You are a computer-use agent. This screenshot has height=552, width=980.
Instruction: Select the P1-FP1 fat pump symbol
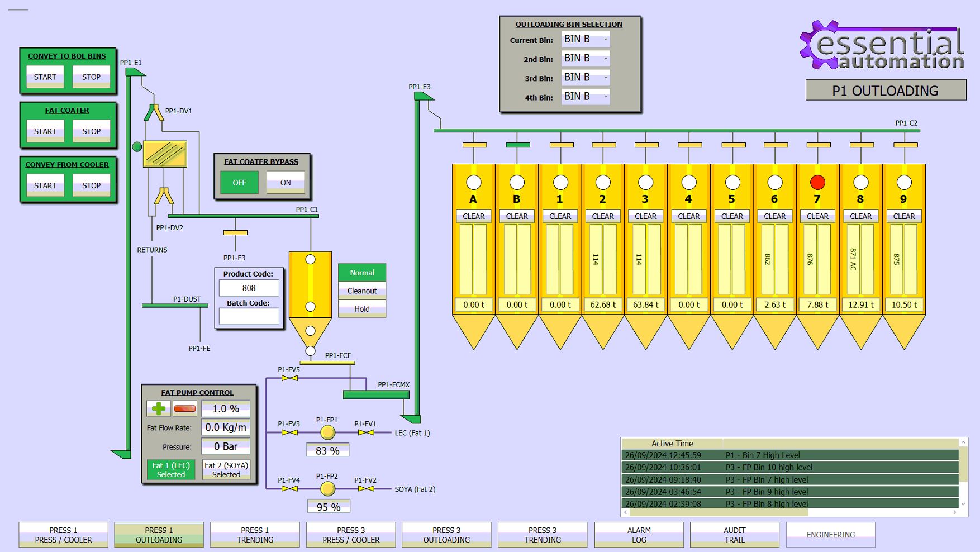coord(327,432)
